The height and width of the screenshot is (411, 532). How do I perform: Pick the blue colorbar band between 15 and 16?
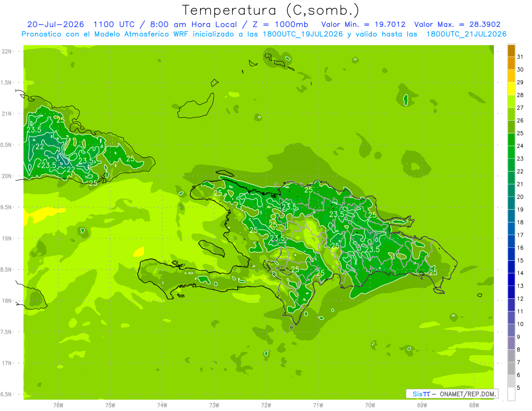(x=511, y=254)
